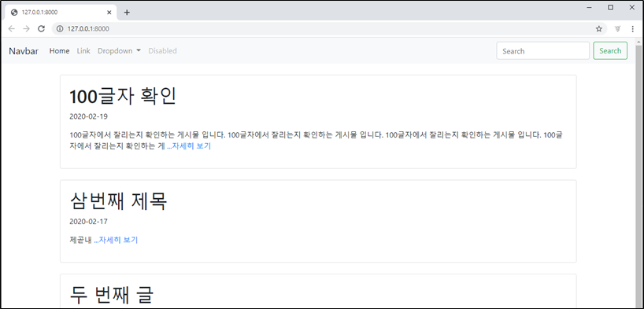Click the 100글자 확인 post title
This screenshot has height=309, width=644.
point(123,97)
